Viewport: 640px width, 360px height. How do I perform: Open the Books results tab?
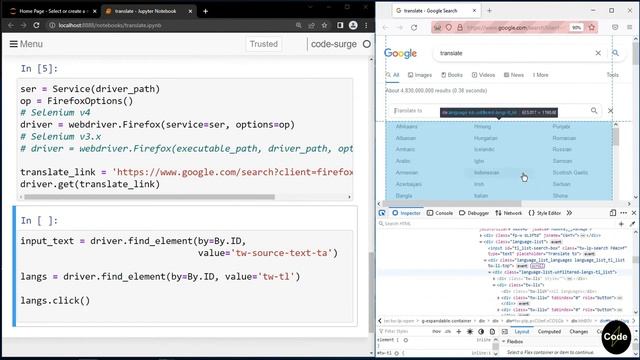(452, 75)
